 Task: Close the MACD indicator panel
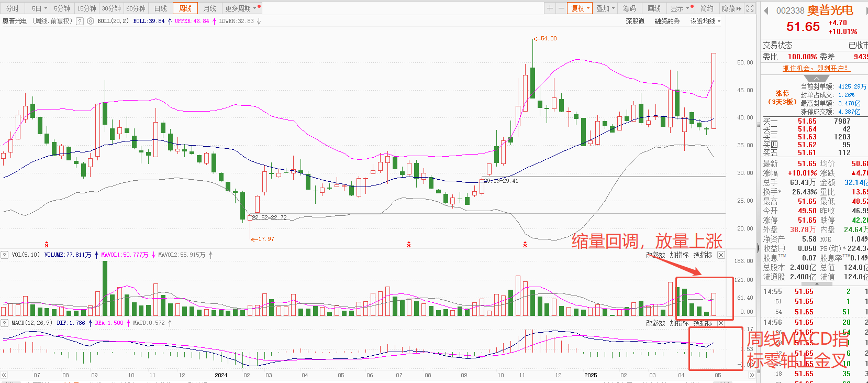pyautogui.click(x=721, y=323)
